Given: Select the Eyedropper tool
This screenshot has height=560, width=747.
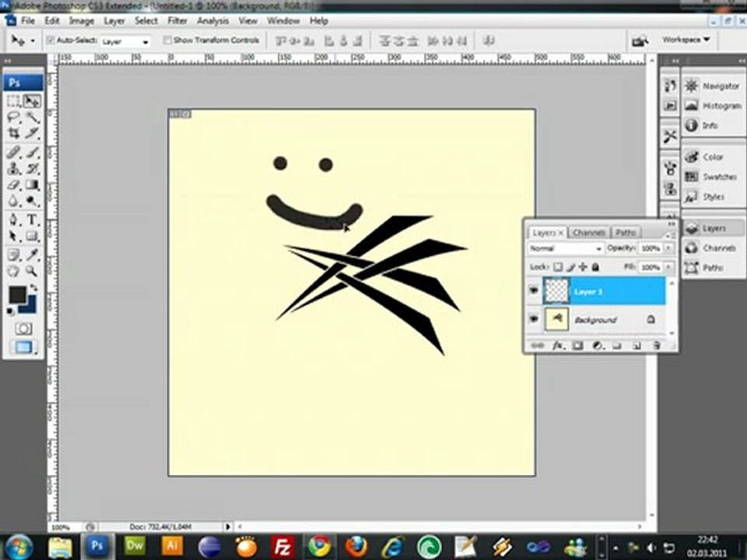Looking at the screenshot, I should click(32, 255).
